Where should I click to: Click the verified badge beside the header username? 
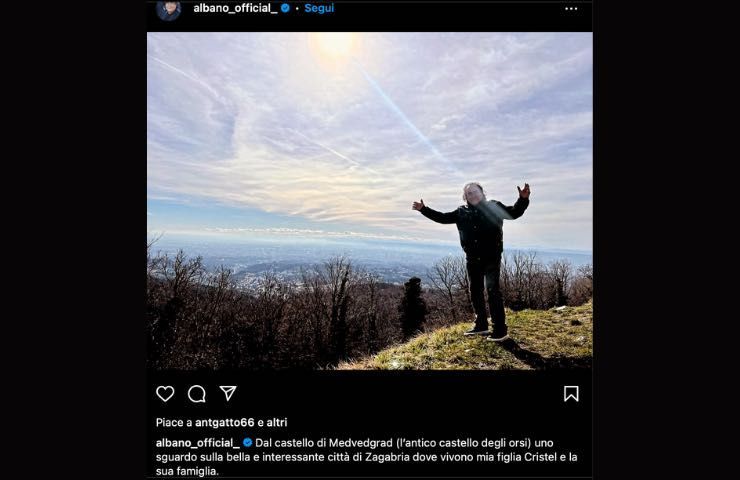285,8
